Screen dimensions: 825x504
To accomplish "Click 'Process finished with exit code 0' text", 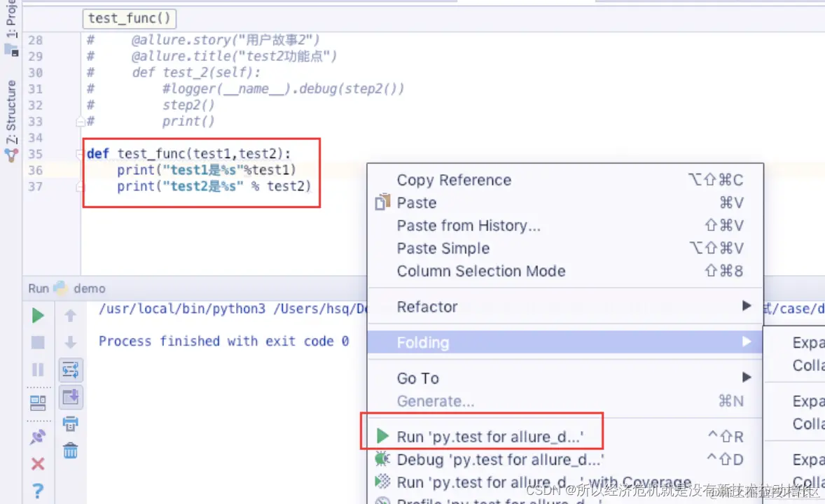I will [x=223, y=342].
